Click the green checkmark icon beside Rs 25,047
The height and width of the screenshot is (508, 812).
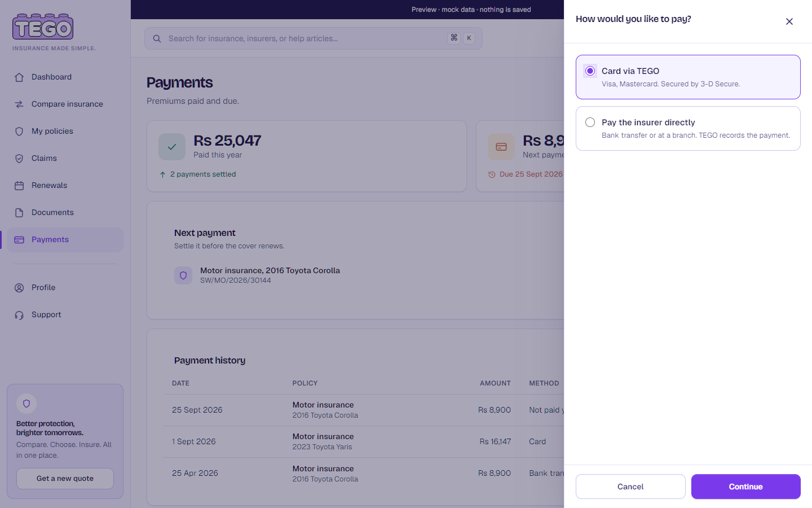click(172, 147)
